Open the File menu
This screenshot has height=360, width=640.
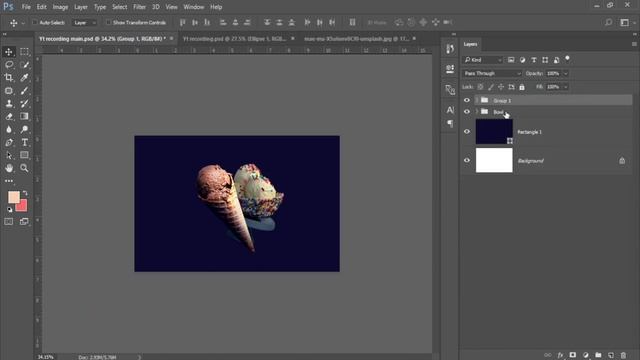click(x=26, y=7)
